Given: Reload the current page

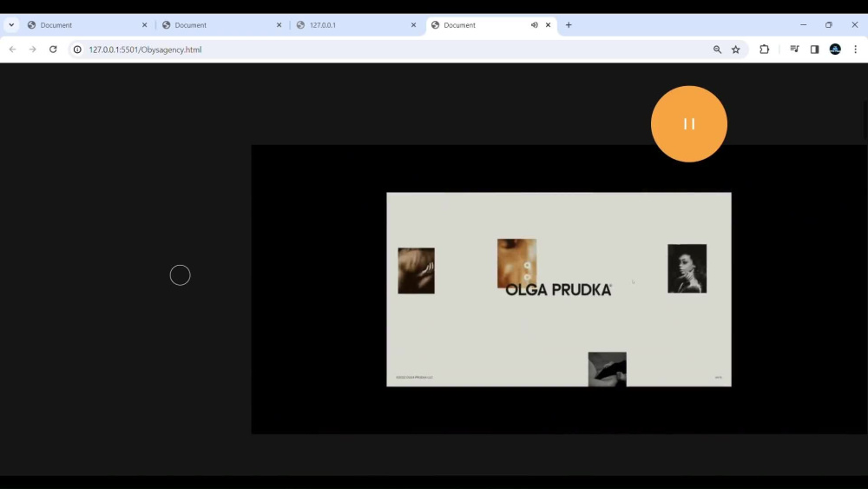Looking at the screenshot, I should 53,50.
